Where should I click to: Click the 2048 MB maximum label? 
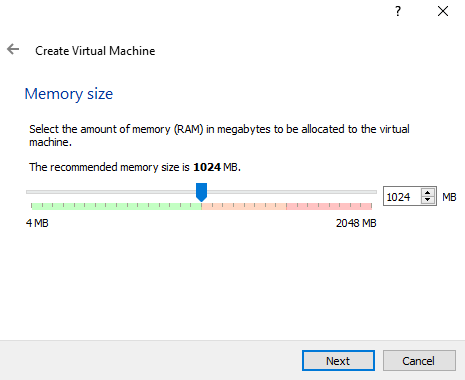pyautogui.click(x=356, y=223)
